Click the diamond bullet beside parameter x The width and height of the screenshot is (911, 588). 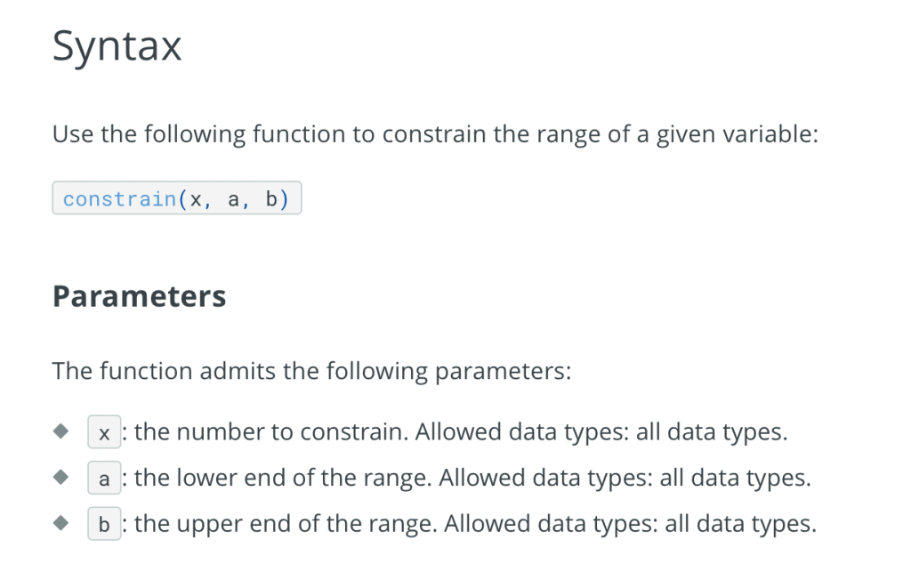(60, 431)
